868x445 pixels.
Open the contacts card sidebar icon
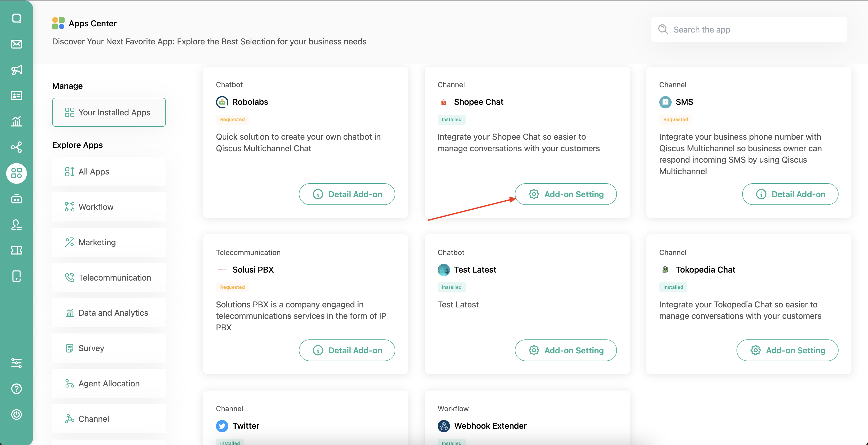tap(17, 96)
